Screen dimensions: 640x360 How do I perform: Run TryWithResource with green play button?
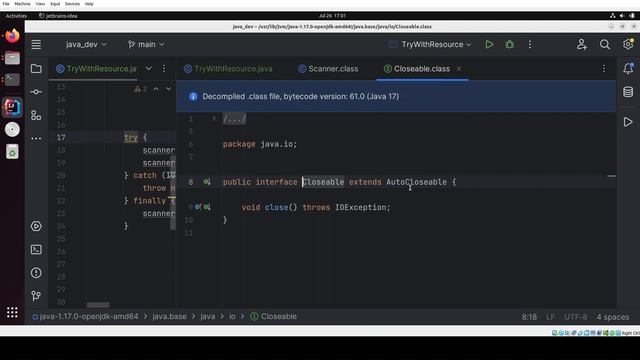click(489, 44)
